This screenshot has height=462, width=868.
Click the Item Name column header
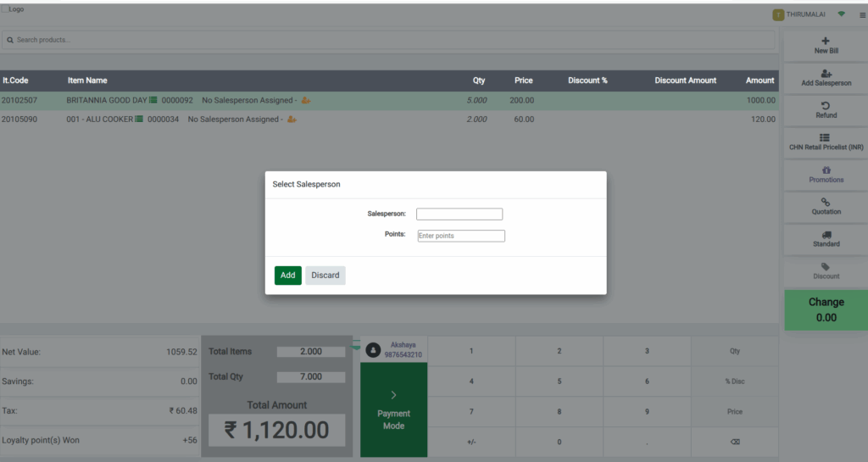(87, 81)
